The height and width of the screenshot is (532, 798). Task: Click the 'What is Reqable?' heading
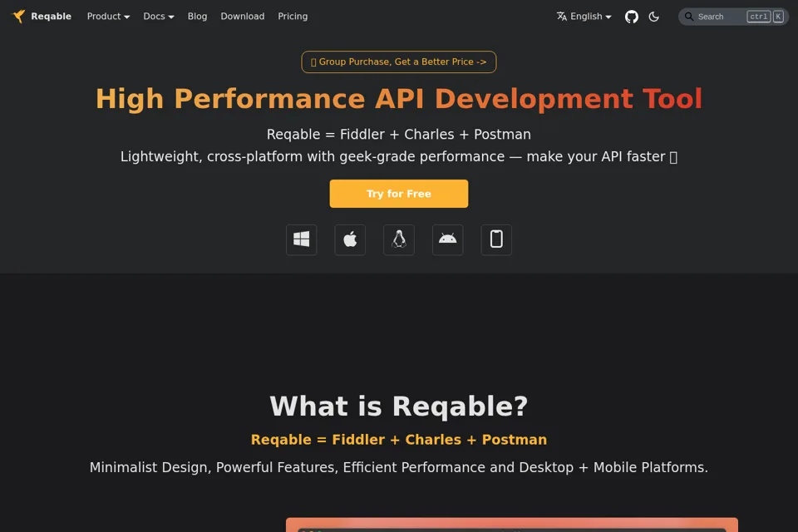click(x=398, y=406)
